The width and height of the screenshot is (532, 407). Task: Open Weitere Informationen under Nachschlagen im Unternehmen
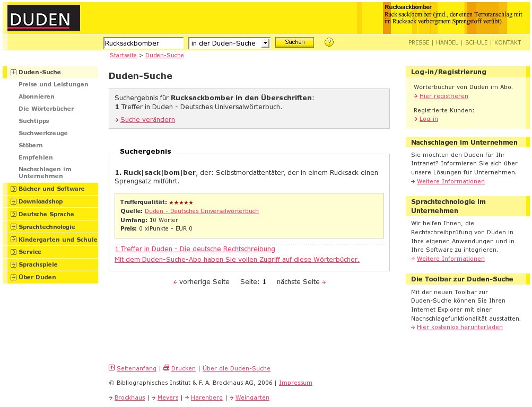[450, 181]
